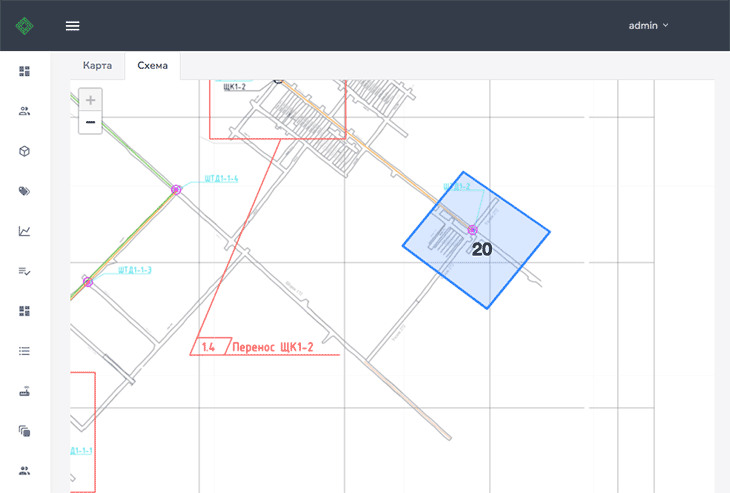This screenshot has height=493, width=730.
Task: Click the green diamond app logo
Action: click(x=24, y=25)
